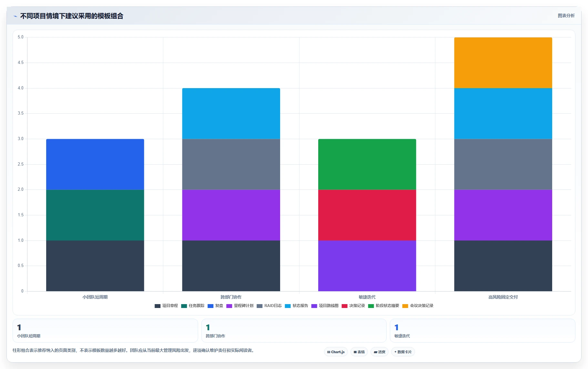Click the footnote text starting with 柱形组合表示
The width and height of the screenshot is (588, 369).
click(x=134, y=350)
